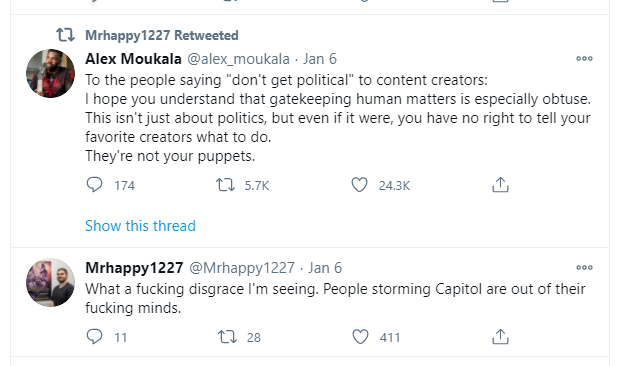Click Alex Moukala's avatar picture
The width and height of the screenshot is (619, 366).
(51, 73)
